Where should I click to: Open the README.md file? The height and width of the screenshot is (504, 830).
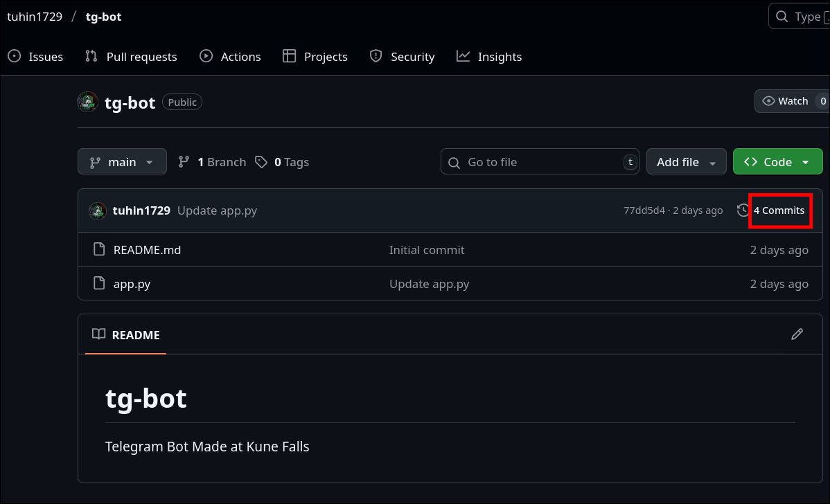coord(147,250)
